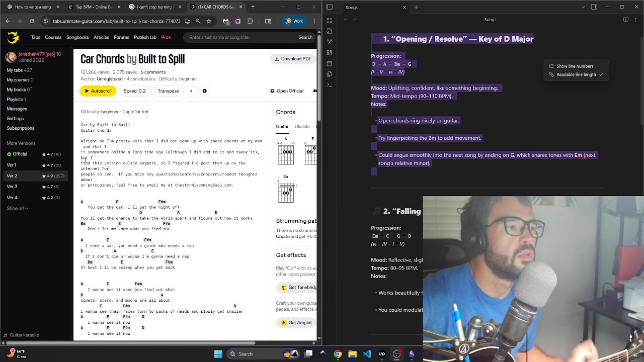Open the Work profile button in Chrome
Image resolution: width=644 pixels, height=362 pixels.
point(294,21)
